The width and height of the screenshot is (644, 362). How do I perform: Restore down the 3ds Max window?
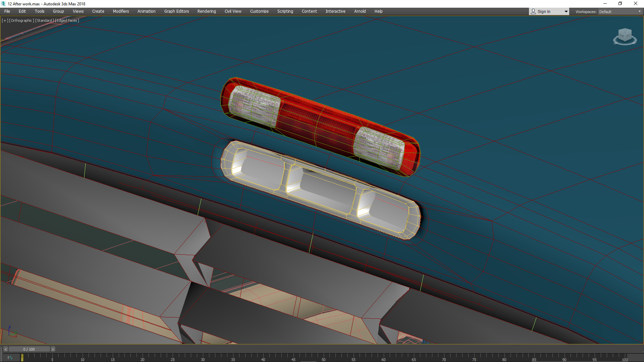[x=620, y=4]
